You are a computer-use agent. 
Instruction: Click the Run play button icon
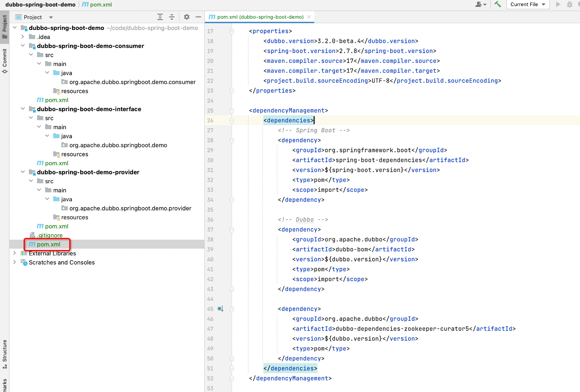click(558, 4)
